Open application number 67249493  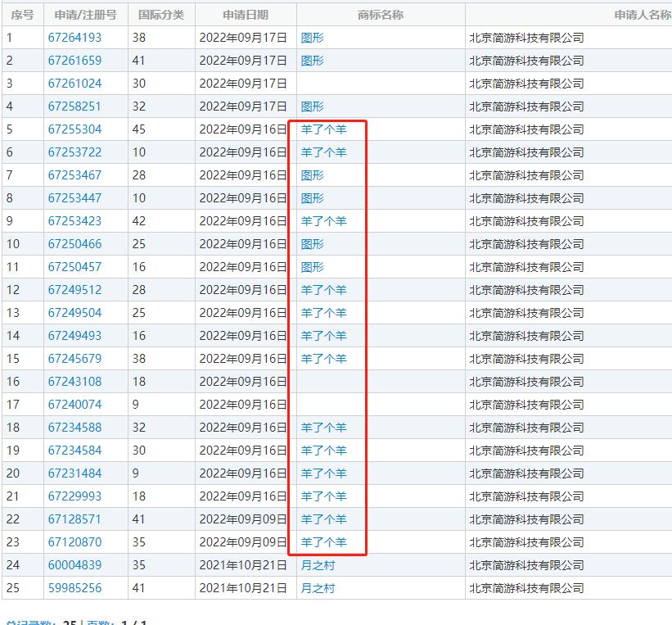click(x=74, y=336)
